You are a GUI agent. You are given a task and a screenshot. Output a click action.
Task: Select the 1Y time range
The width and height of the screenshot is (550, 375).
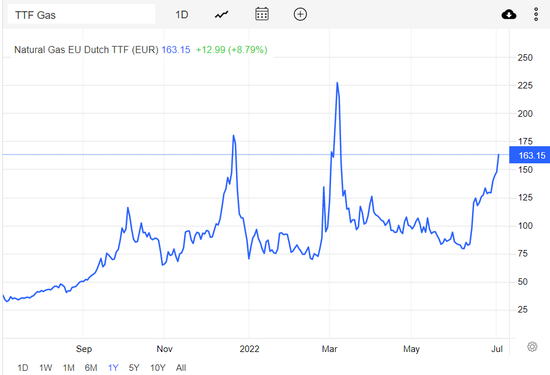pyautogui.click(x=113, y=368)
